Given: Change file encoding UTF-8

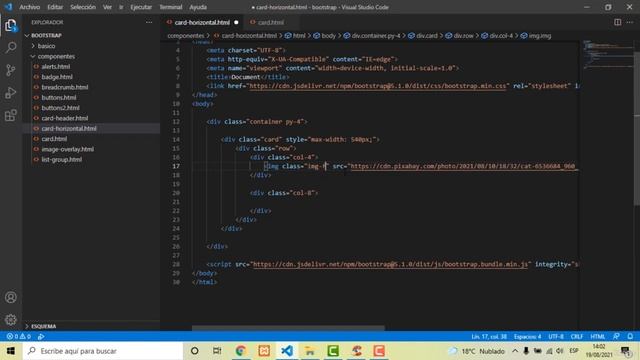Looking at the screenshot, I should (556, 336).
